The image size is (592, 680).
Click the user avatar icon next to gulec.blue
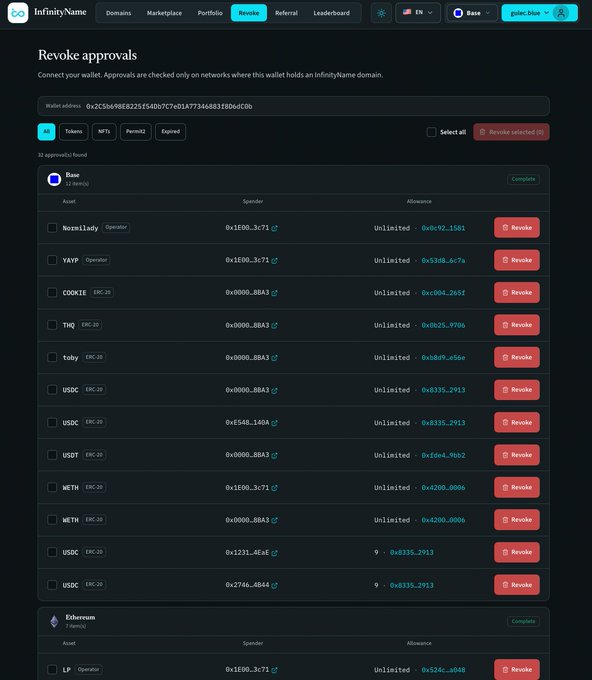tap(561, 13)
